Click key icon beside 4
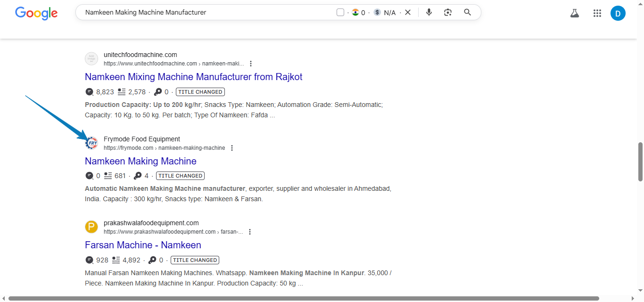The height and width of the screenshot is (302, 644). coord(138,176)
